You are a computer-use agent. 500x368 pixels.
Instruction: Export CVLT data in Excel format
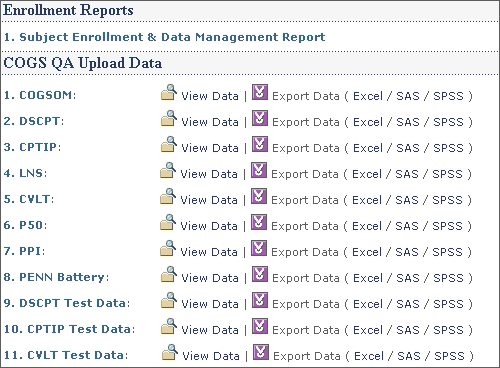367,200
